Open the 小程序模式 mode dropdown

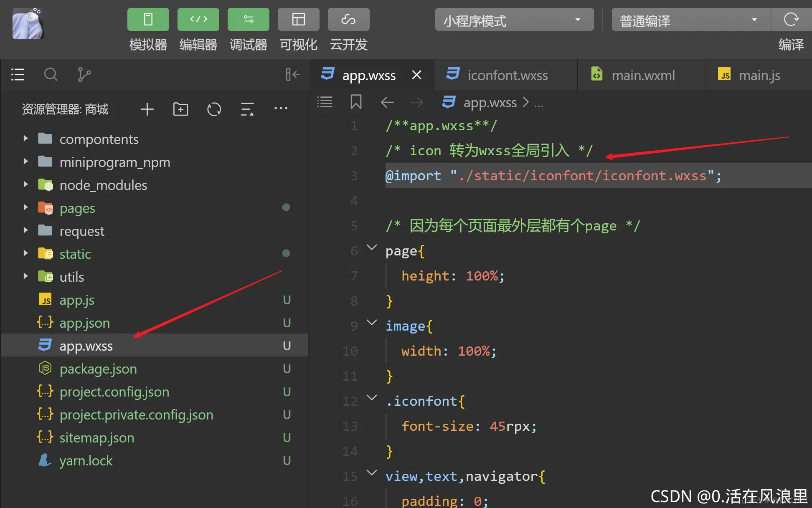click(514, 20)
